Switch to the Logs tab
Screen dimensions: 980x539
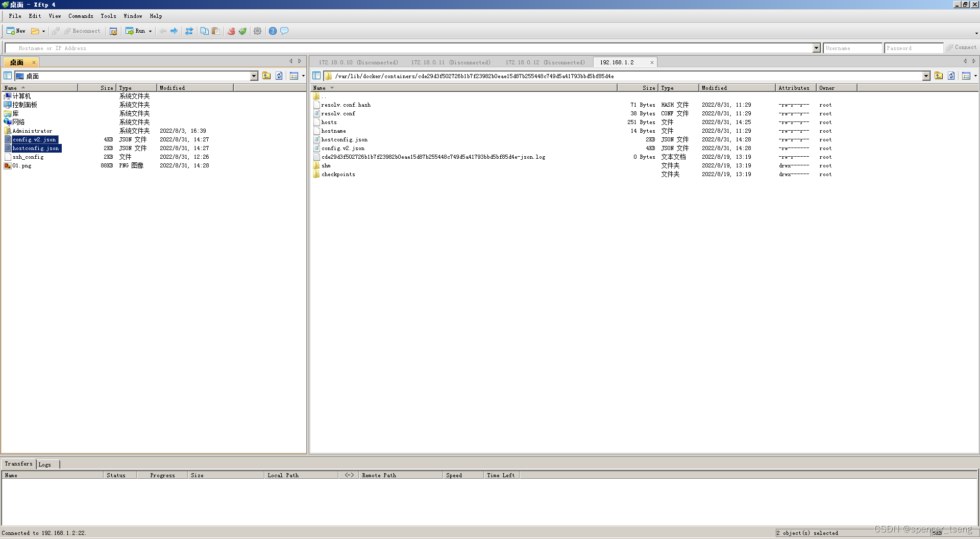(x=45, y=464)
